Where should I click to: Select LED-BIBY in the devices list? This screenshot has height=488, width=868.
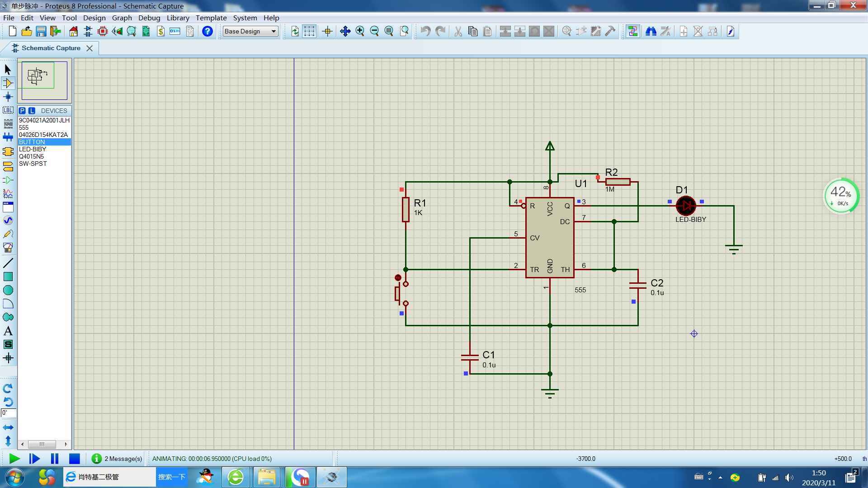coord(33,149)
